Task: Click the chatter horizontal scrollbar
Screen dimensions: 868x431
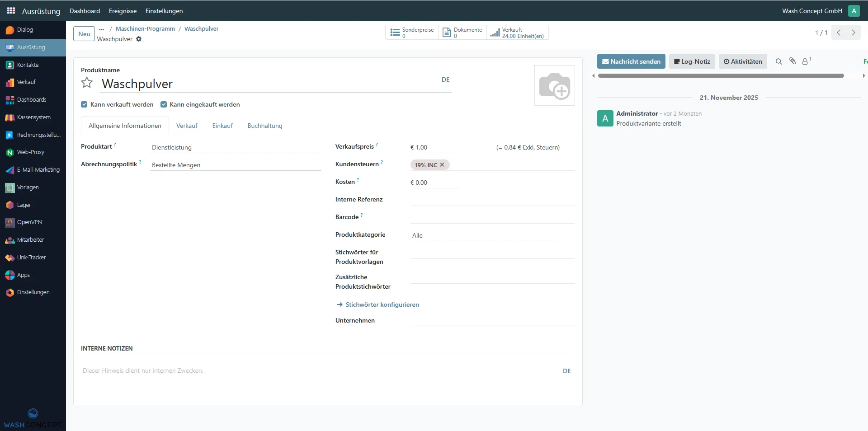Action: click(721, 76)
